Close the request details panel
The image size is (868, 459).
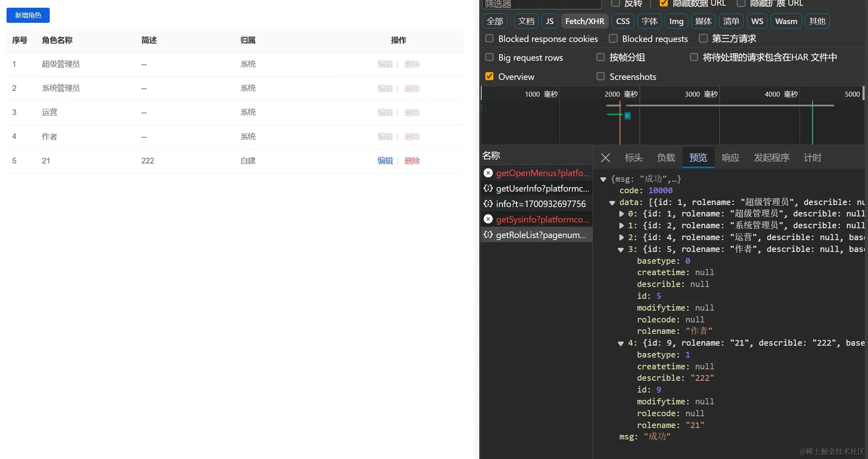click(606, 158)
